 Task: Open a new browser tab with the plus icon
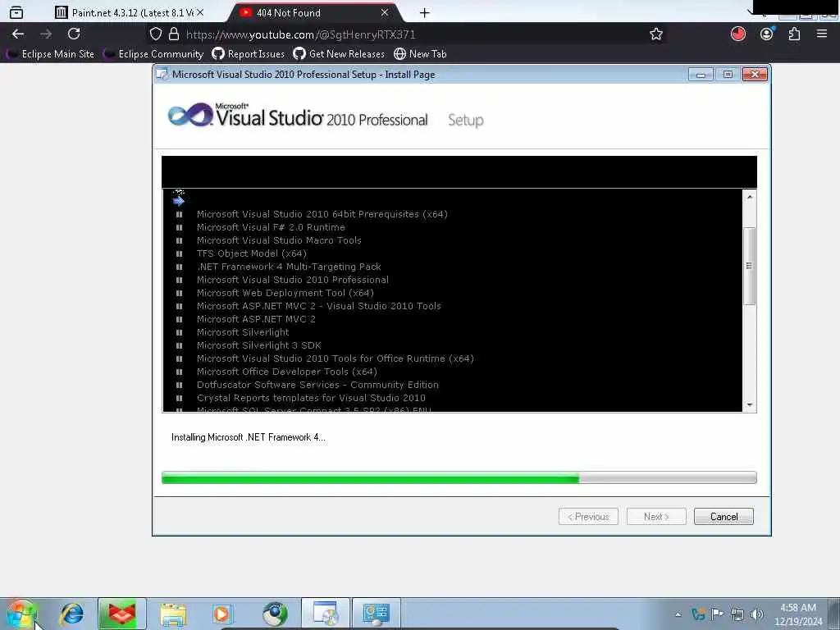[x=424, y=13]
